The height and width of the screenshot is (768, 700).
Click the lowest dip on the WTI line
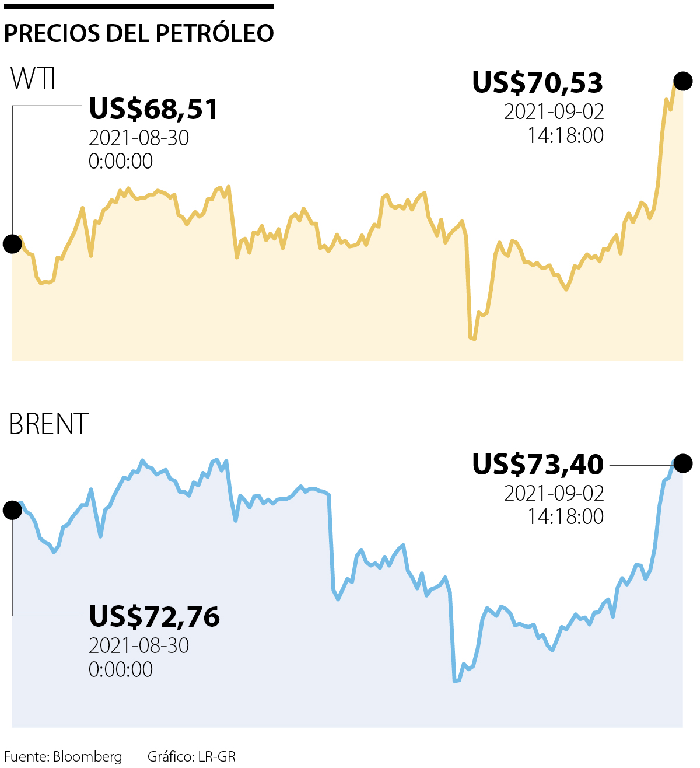click(x=473, y=338)
